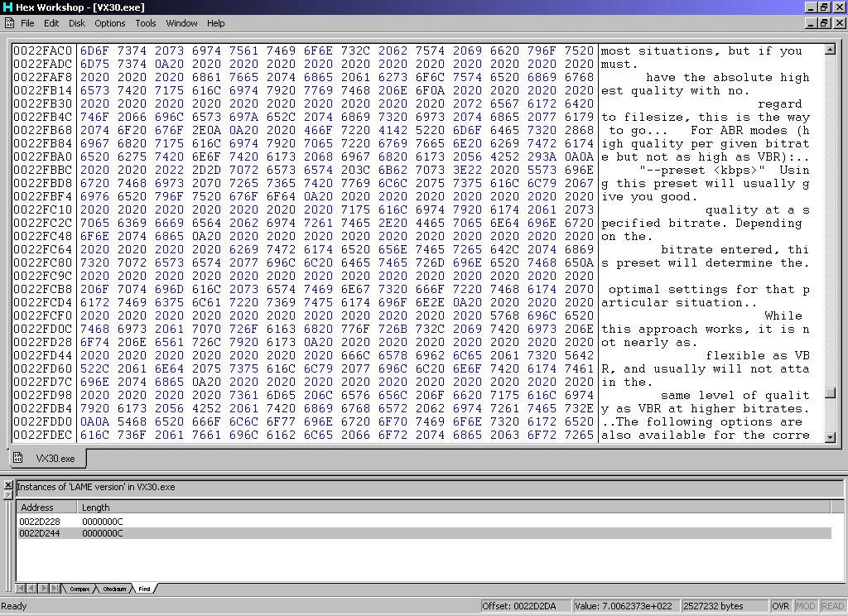Click the tab-scroll previous arrow in the results pane
Image resolution: width=848 pixels, height=616 pixels.
[x=31, y=588]
